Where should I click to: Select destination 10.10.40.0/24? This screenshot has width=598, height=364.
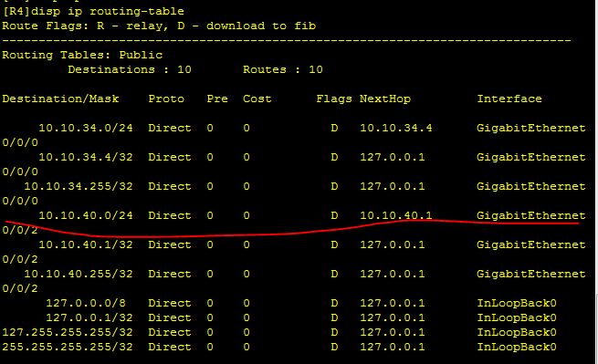86,215
